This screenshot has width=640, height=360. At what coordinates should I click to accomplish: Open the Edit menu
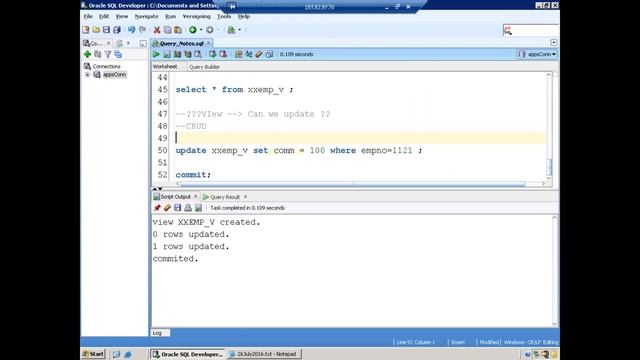(x=104, y=16)
